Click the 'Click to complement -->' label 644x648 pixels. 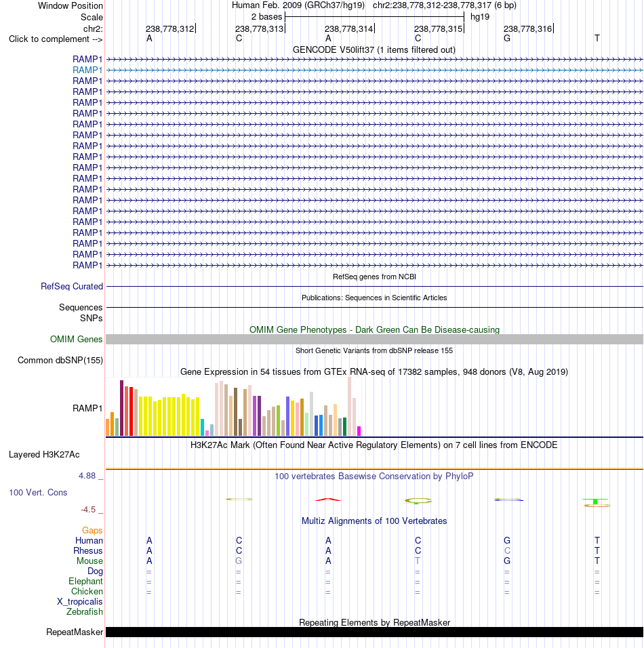(56, 39)
